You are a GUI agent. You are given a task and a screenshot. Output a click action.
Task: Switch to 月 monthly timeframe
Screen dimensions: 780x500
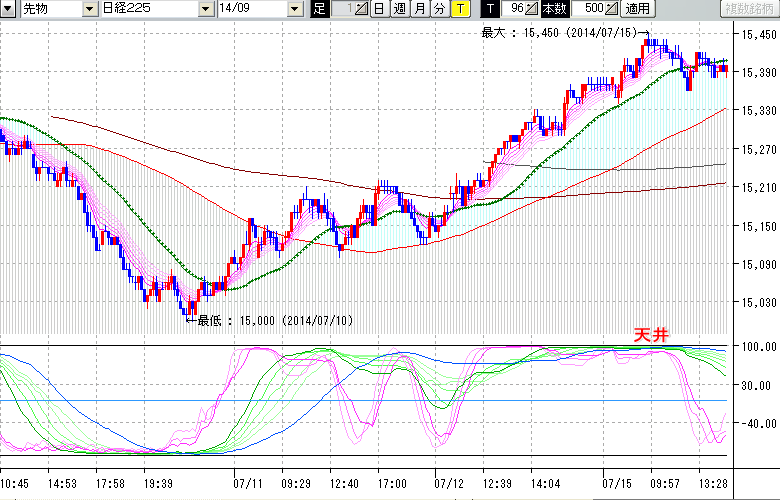419,9
